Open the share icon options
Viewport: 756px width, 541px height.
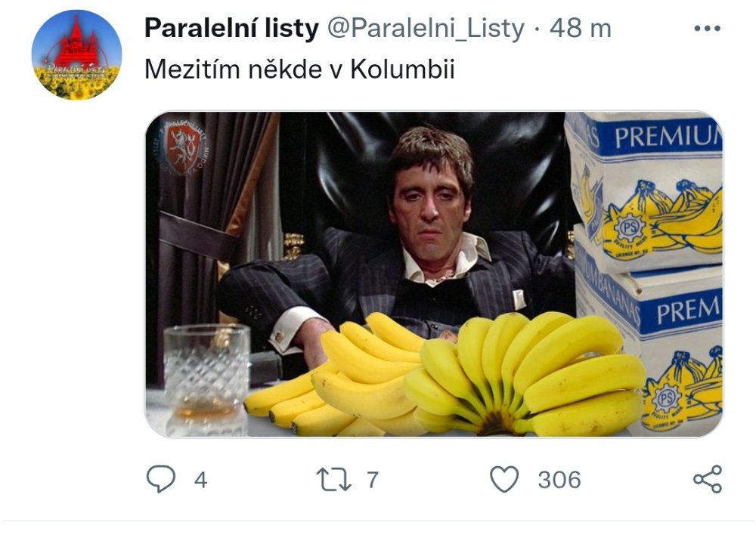tap(707, 480)
